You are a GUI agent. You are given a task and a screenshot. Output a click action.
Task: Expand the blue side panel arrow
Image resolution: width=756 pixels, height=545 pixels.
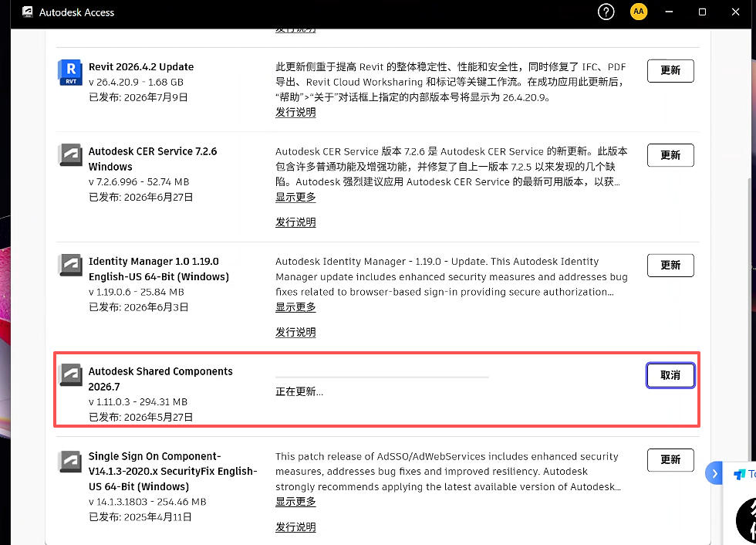[x=714, y=473]
